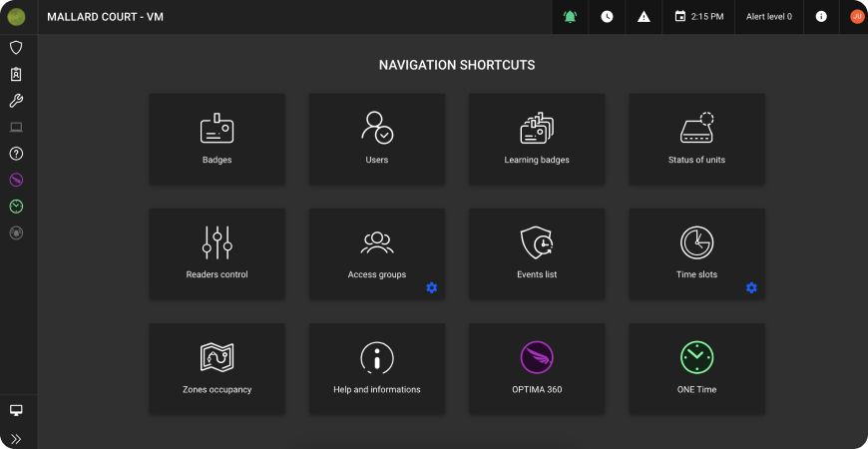The image size is (868, 449).
Task: Open the info icon in top bar
Action: [821, 17]
